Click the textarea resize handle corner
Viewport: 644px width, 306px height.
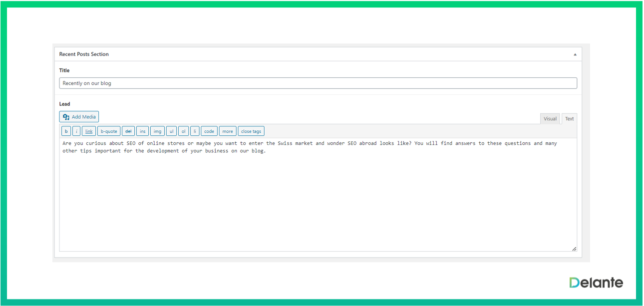(574, 249)
